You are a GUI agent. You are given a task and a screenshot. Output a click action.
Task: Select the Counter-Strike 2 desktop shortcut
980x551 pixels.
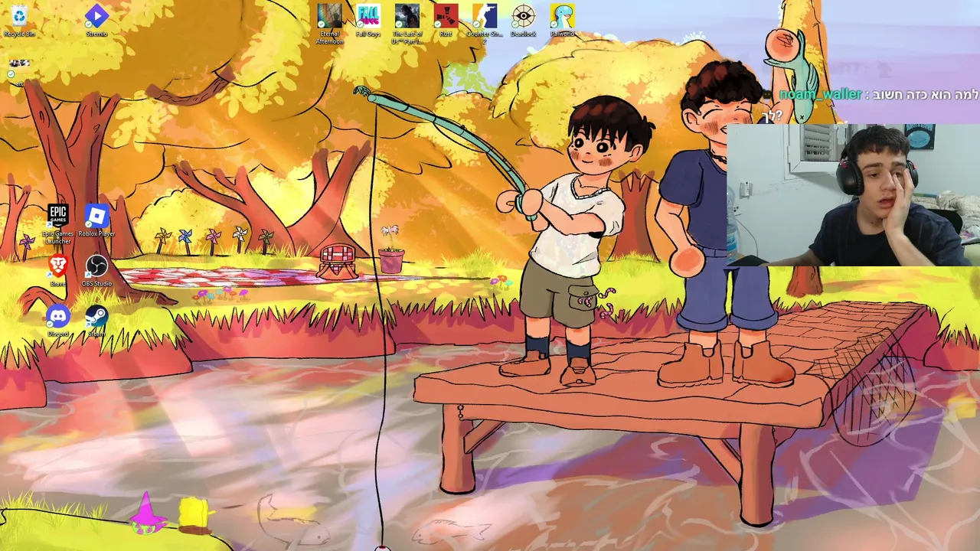click(485, 23)
